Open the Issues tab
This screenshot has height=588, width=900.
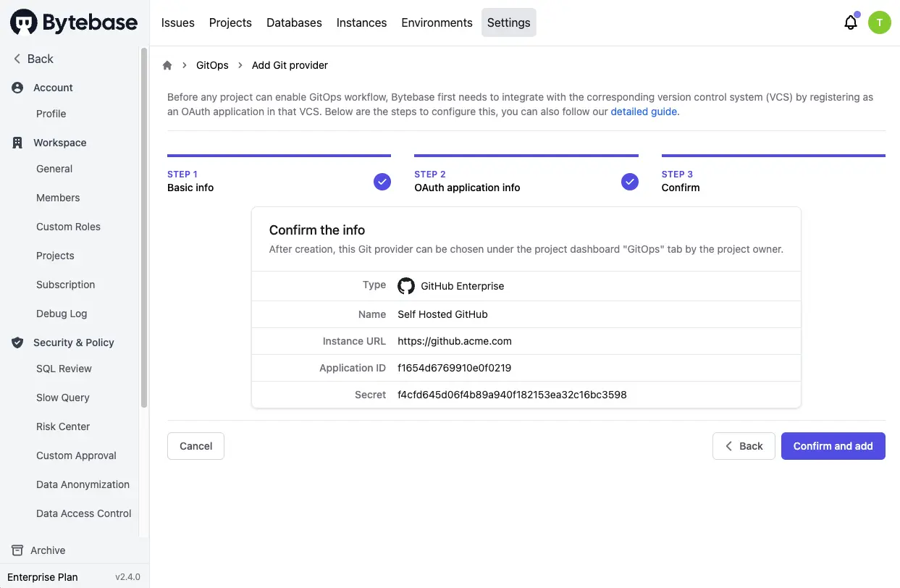(177, 22)
